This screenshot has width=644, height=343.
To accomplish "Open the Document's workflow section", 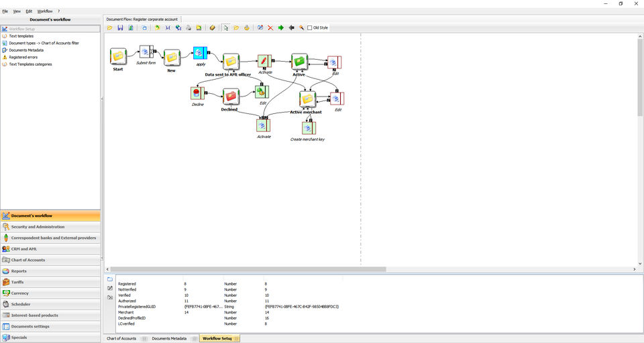I will 50,216.
